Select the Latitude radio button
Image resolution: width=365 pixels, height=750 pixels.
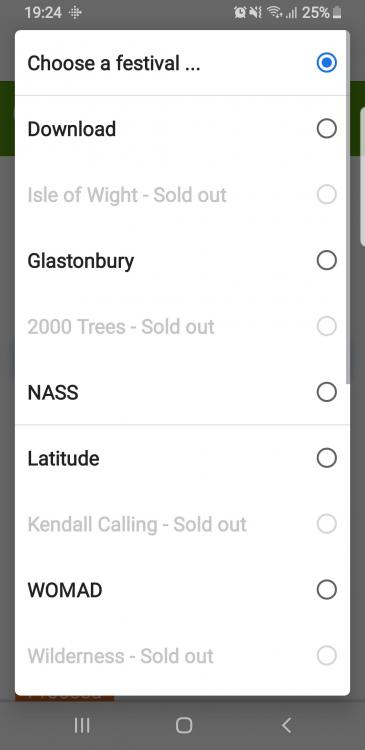[327, 458]
